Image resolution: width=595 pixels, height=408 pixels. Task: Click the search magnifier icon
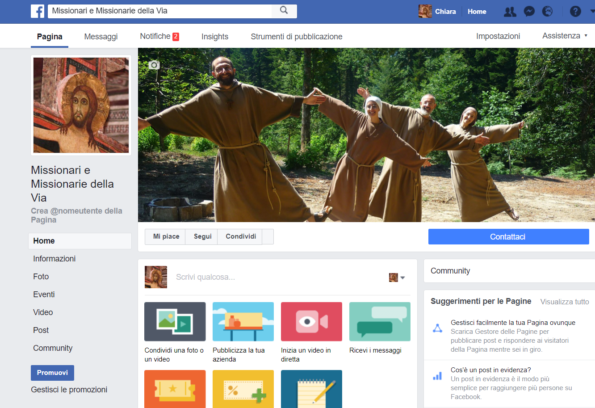(284, 11)
